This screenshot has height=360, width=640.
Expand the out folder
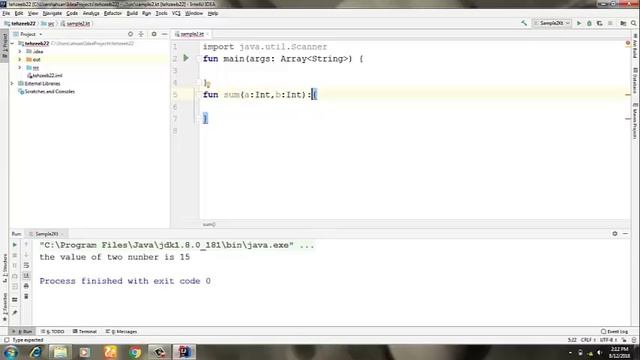pos(20,60)
